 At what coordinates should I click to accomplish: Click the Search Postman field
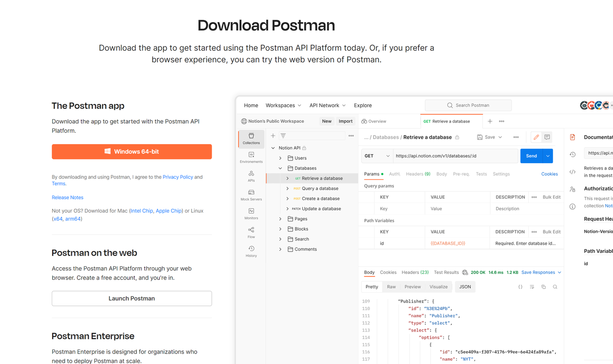click(468, 105)
